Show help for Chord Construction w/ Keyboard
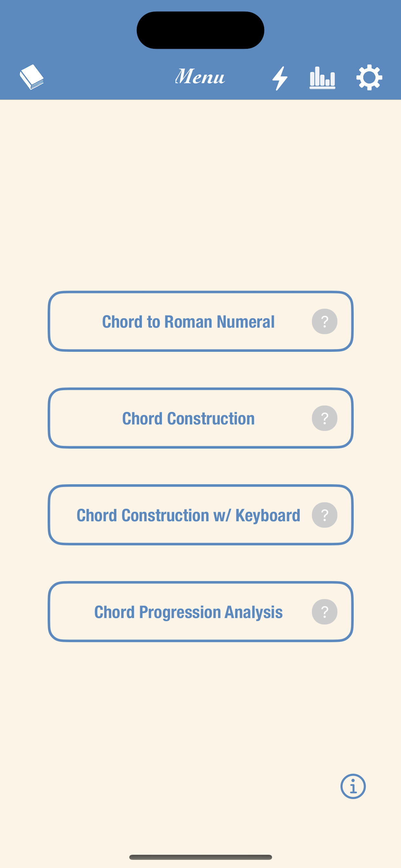The image size is (401, 868). pos(324,515)
